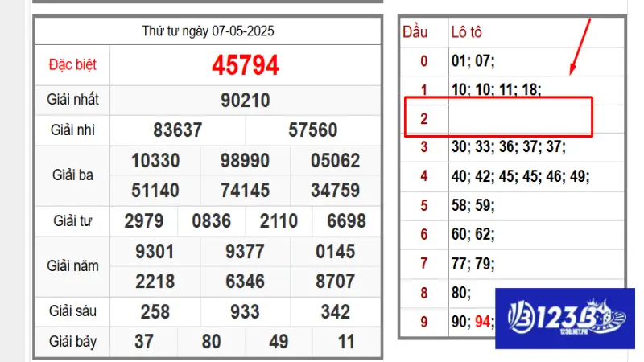Image resolution: width=644 pixels, height=362 pixels.
Task: Click the Giải sáu label
Action: click(72, 311)
